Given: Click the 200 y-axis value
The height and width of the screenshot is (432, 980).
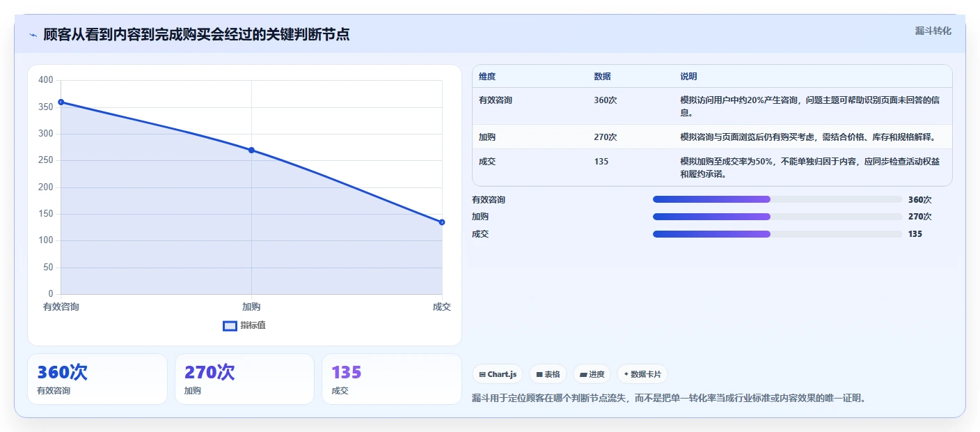Looking at the screenshot, I should (46, 187).
